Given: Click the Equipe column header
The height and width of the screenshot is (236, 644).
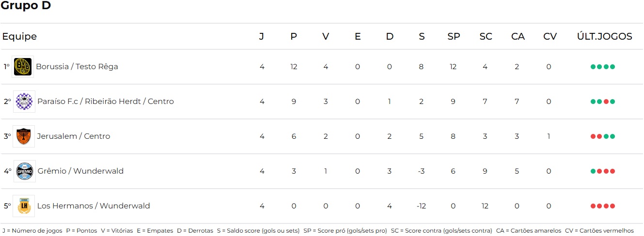Looking at the screenshot, I should tap(19, 37).
